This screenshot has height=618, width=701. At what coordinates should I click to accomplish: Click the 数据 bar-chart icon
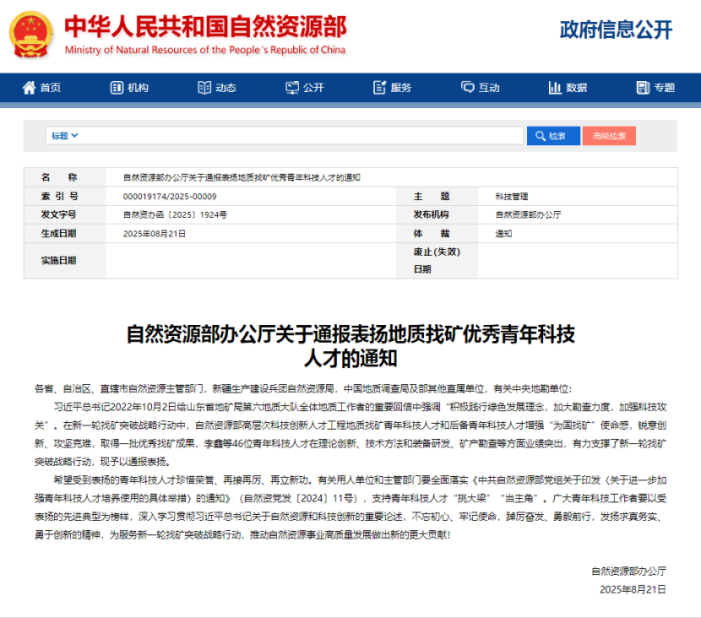pos(554,88)
